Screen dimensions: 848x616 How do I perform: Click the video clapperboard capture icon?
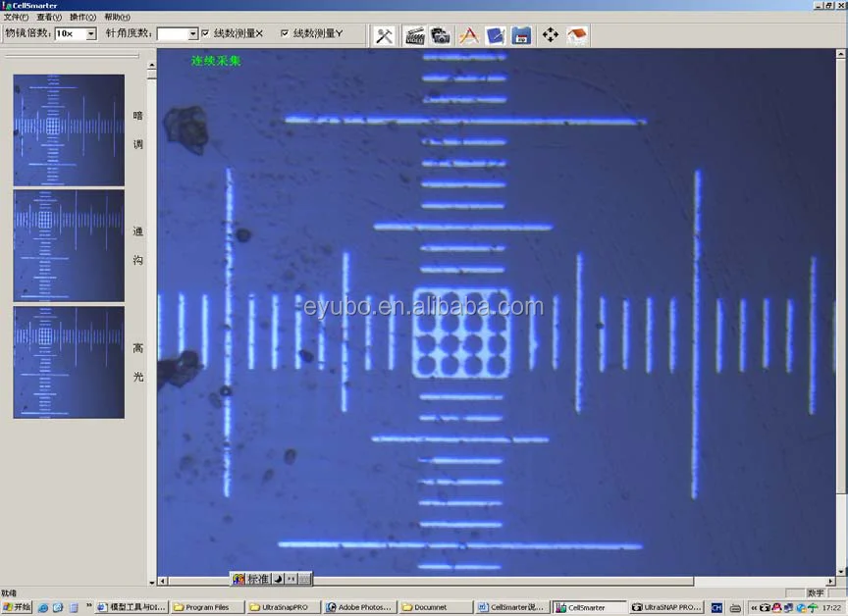click(414, 35)
